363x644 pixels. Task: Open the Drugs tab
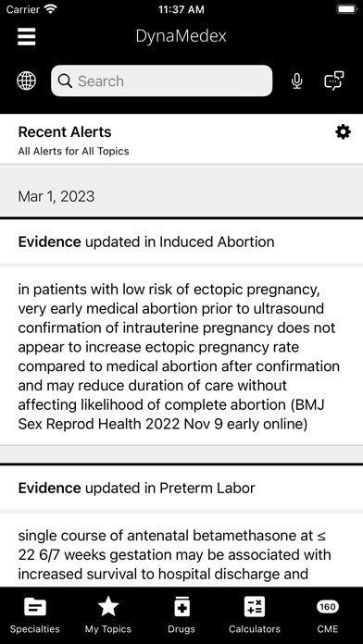pos(181,614)
